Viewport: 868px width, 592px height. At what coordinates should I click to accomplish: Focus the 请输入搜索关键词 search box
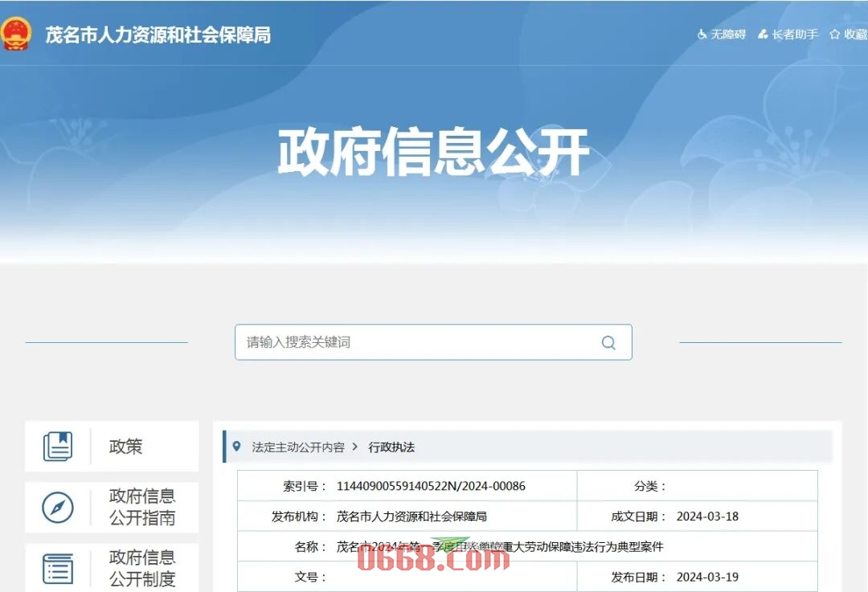(x=418, y=342)
